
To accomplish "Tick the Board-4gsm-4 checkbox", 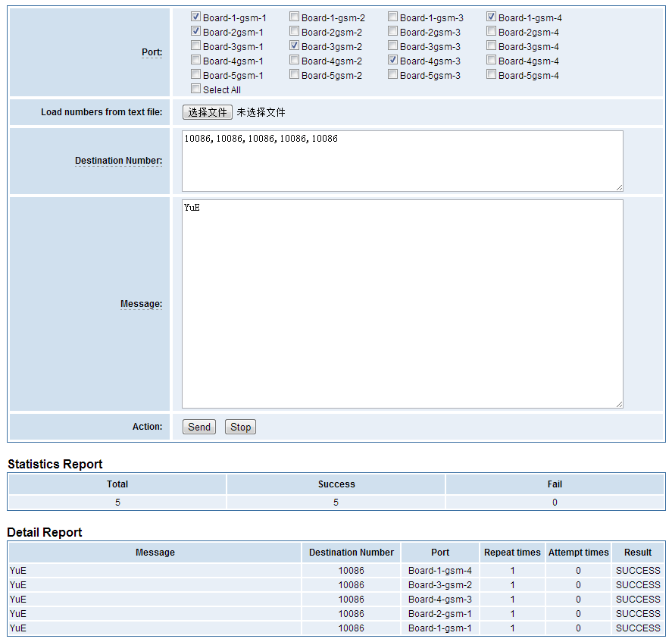I will [x=492, y=60].
